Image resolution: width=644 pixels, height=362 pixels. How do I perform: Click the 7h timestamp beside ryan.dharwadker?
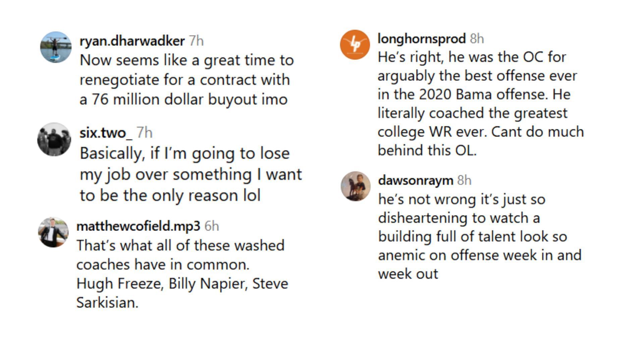[x=196, y=41]
